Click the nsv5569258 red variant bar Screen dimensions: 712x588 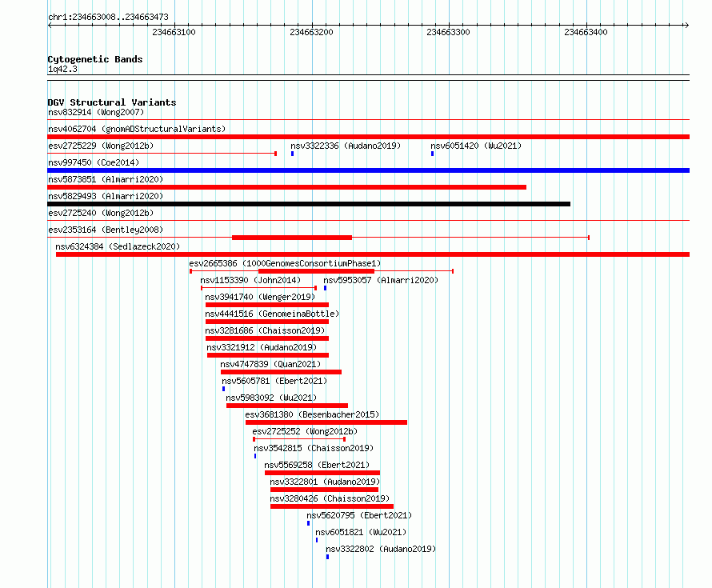(322, 473)
